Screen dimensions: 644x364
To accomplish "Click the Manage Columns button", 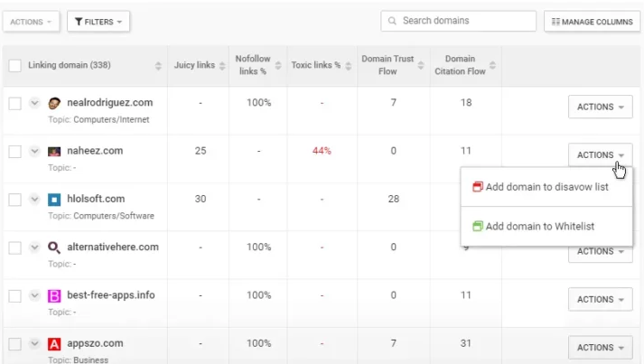I will point(592,22).
